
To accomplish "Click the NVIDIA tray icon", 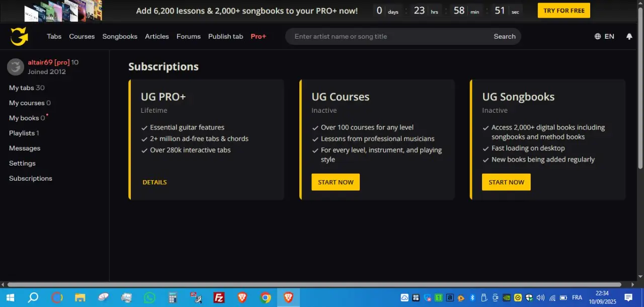I will [x=507, y=297].
